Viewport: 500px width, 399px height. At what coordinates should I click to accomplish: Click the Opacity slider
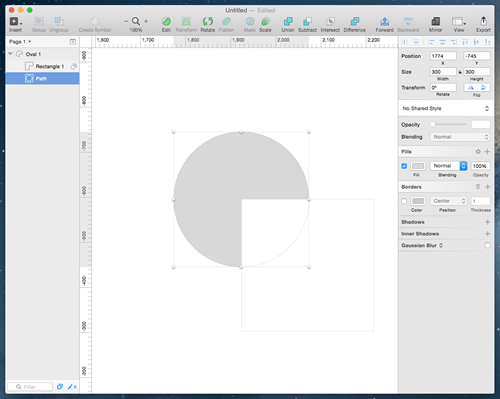pos(448,124)
